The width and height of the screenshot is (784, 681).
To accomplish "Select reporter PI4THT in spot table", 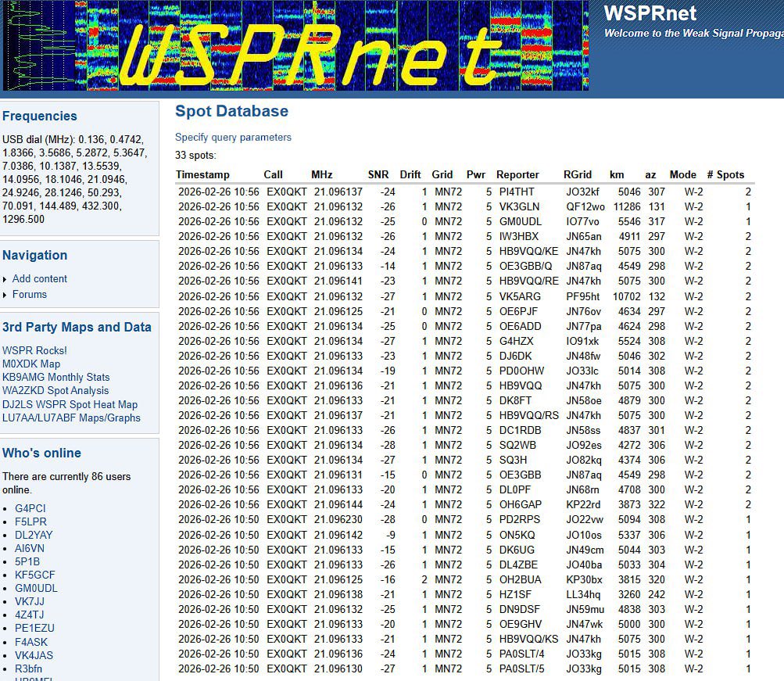I will 517,192.
